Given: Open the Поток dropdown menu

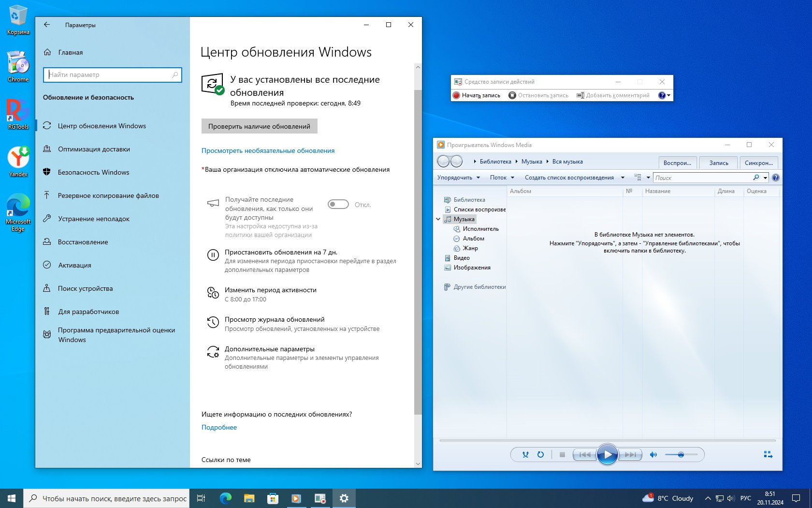Looking at the screenshot, I should (502, 178).
